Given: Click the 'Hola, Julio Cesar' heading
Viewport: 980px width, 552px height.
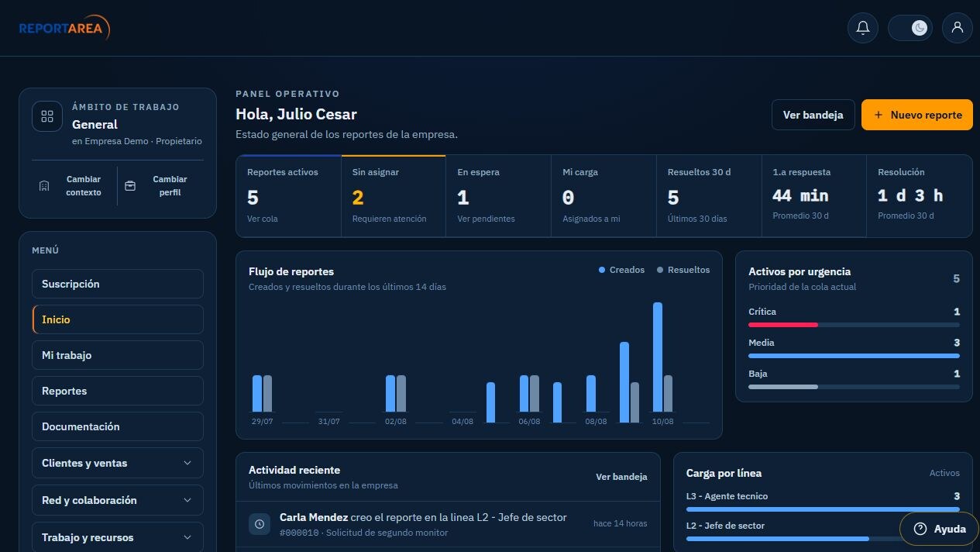Looking at the screenshot, I should tap(296, 114).
